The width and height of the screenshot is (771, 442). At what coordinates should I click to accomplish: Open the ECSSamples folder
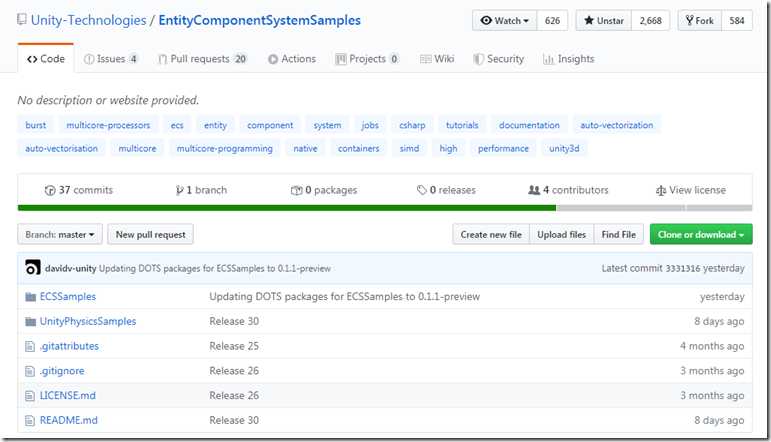(68, 296)
